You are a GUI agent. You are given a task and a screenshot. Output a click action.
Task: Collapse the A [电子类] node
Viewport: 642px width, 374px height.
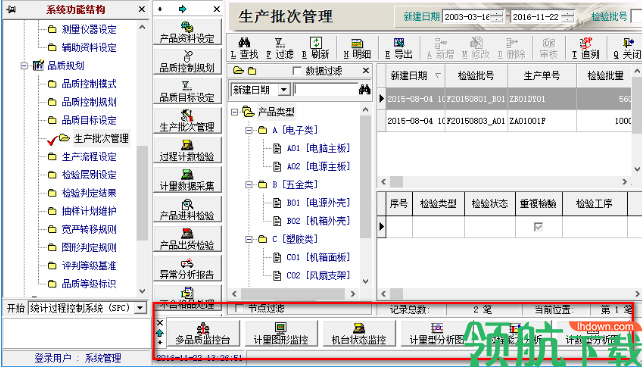[x=249, y=130]
